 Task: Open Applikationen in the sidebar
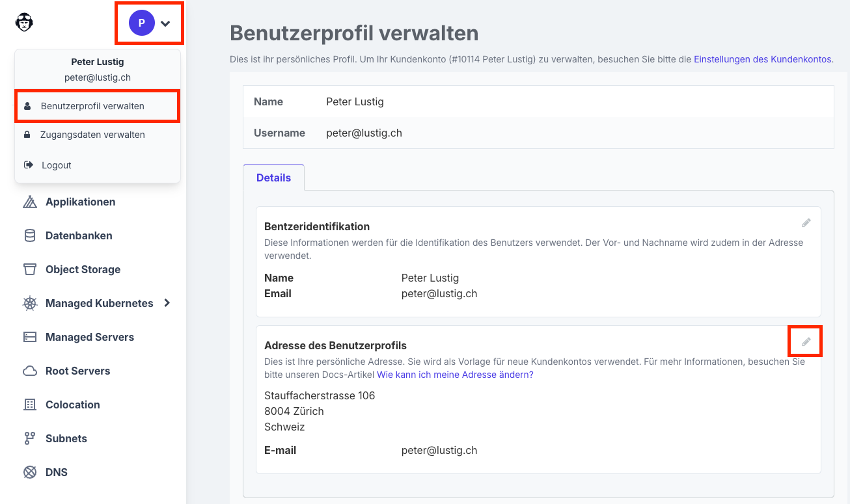80,202
